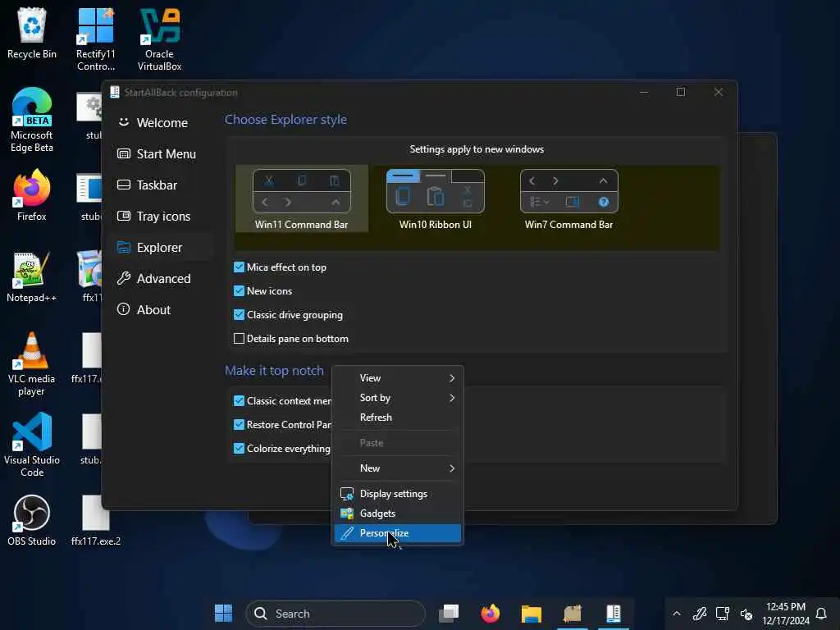Toggle Restore Control Panel checkbox
This screenshot has height=630, width=840.
[x=239, y=424]
